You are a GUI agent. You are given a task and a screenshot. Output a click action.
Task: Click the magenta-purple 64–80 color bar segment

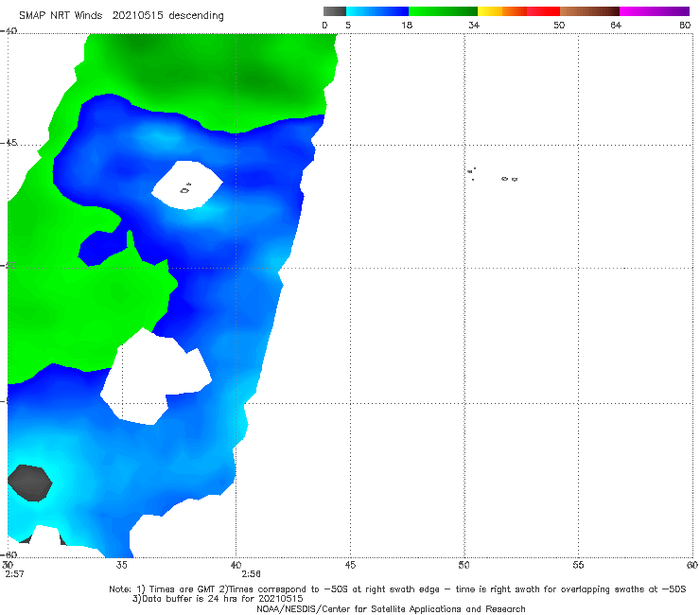coord(655,11)
